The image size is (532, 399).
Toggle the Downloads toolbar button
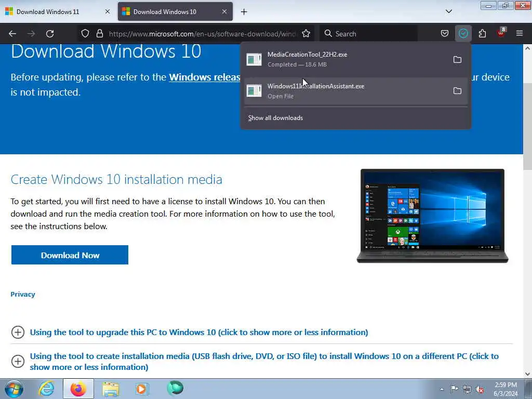[463, 34]
